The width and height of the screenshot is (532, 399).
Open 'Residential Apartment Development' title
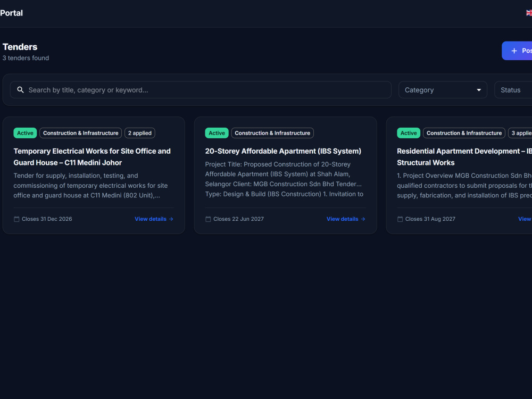464,157
